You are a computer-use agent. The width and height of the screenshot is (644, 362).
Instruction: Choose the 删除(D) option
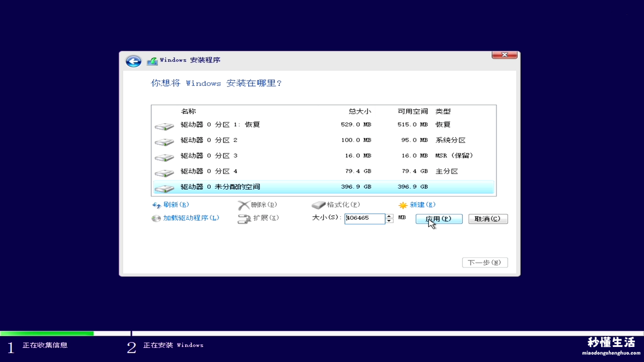click(264, 205)
